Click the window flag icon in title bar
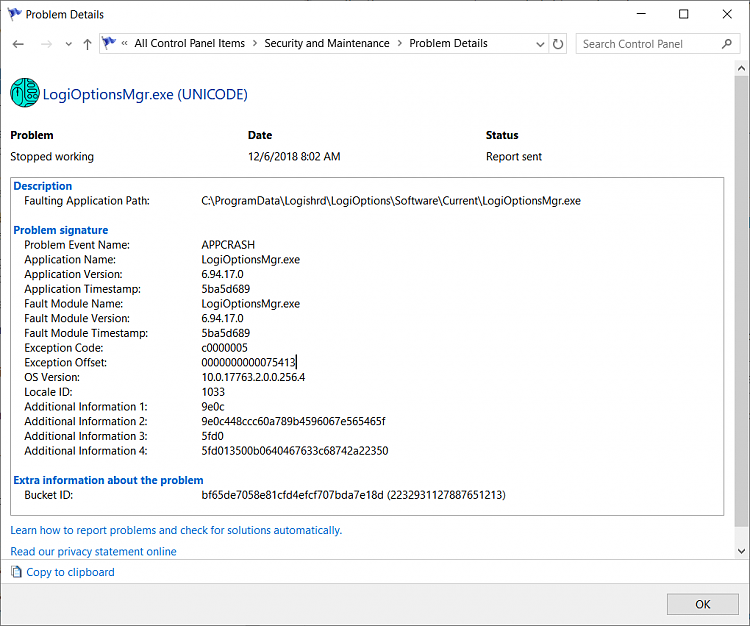 [x=15, y=14]
